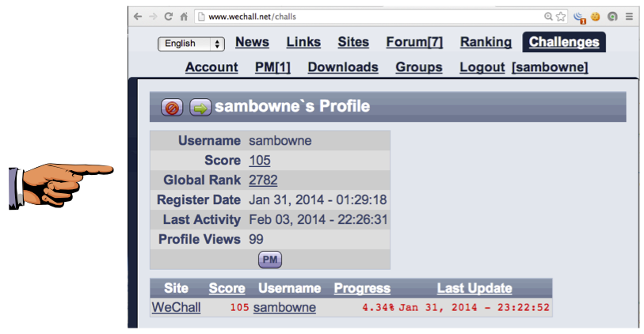Open the Sites menu item
Viewport: 644px width, 334px height.
click(x=353, y=42)
